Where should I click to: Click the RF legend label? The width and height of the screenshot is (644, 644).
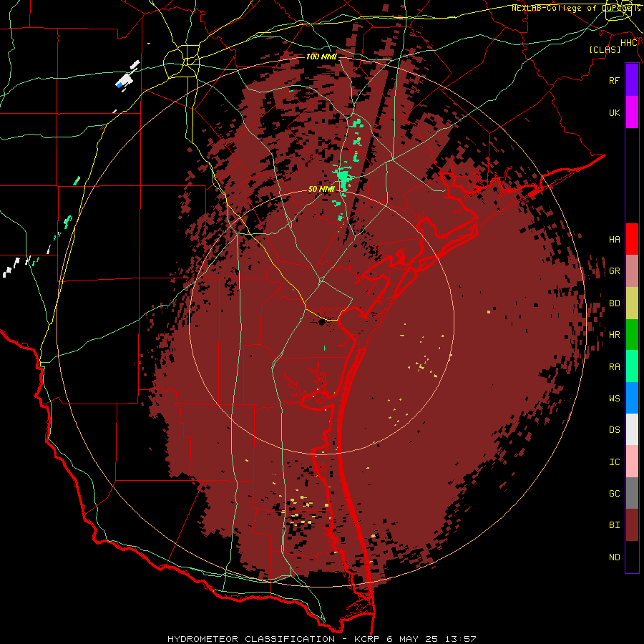tap(614, 80)
